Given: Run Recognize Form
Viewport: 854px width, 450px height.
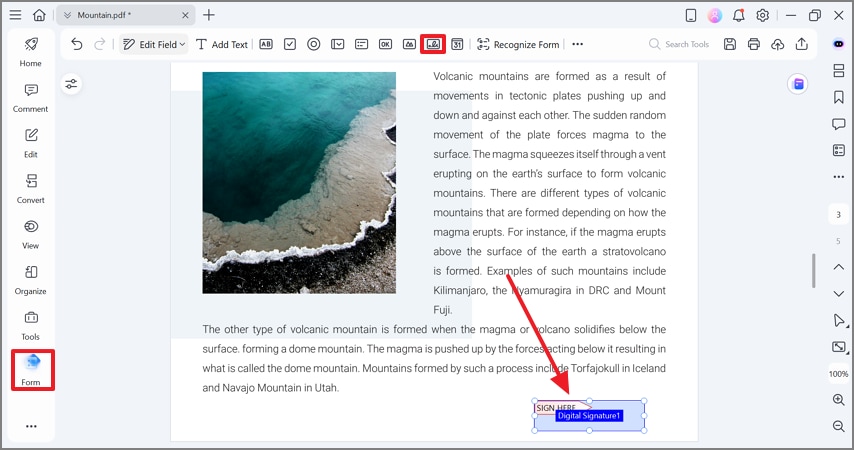Looking at the screenshot, I should click(518, 44).
